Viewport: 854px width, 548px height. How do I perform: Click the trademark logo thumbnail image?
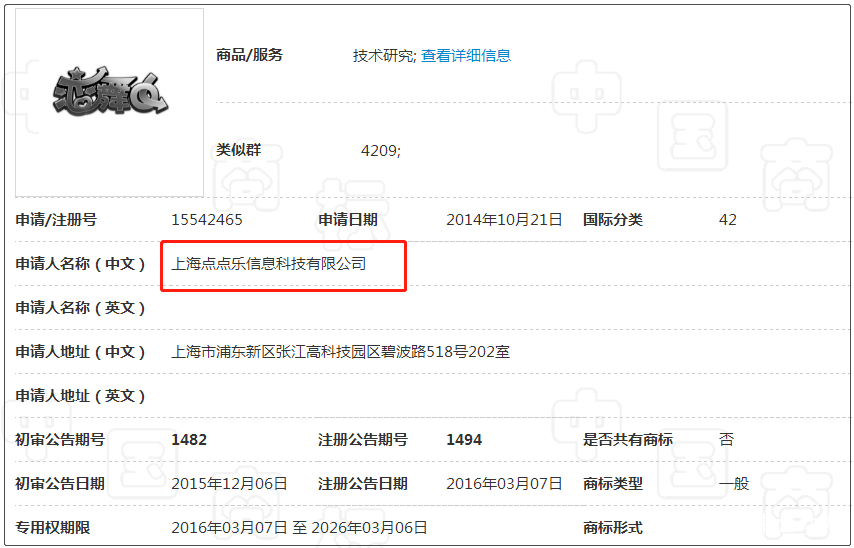[x=109, y=102]
